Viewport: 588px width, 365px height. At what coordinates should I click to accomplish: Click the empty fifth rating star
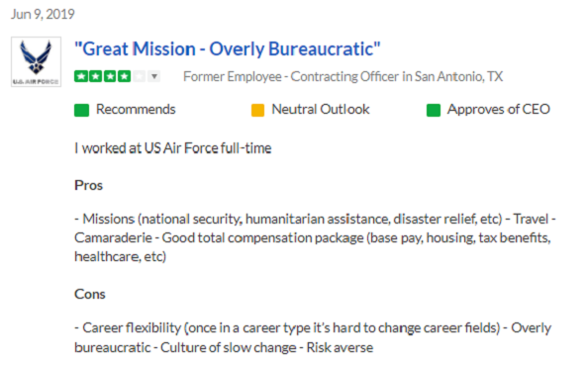click(139, 76)
